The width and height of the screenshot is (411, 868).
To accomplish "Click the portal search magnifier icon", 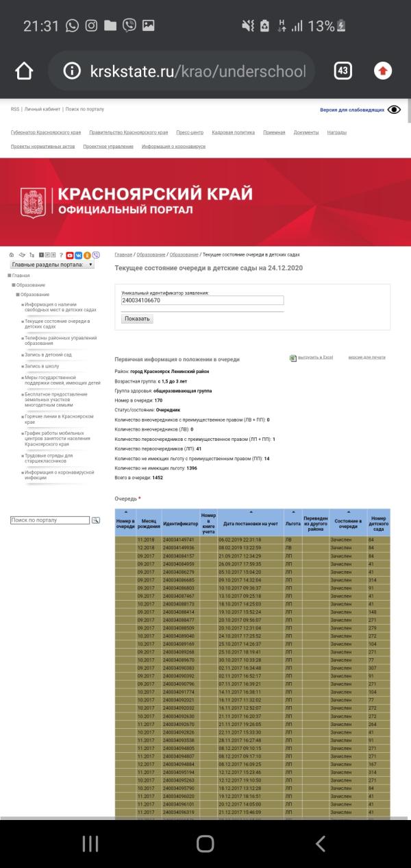I will click(96, 520).
